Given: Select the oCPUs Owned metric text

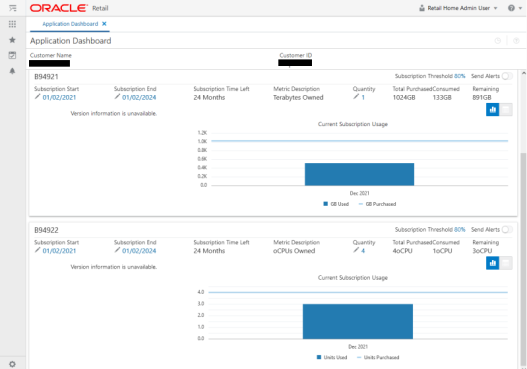Looking at the screenshot, I should (x=294, y=251).
